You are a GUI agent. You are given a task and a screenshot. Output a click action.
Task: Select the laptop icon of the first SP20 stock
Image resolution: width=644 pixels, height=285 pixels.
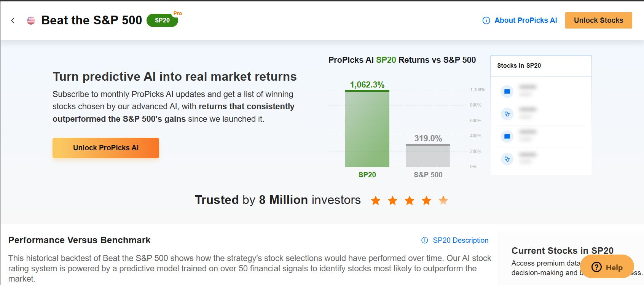(507, 91)
